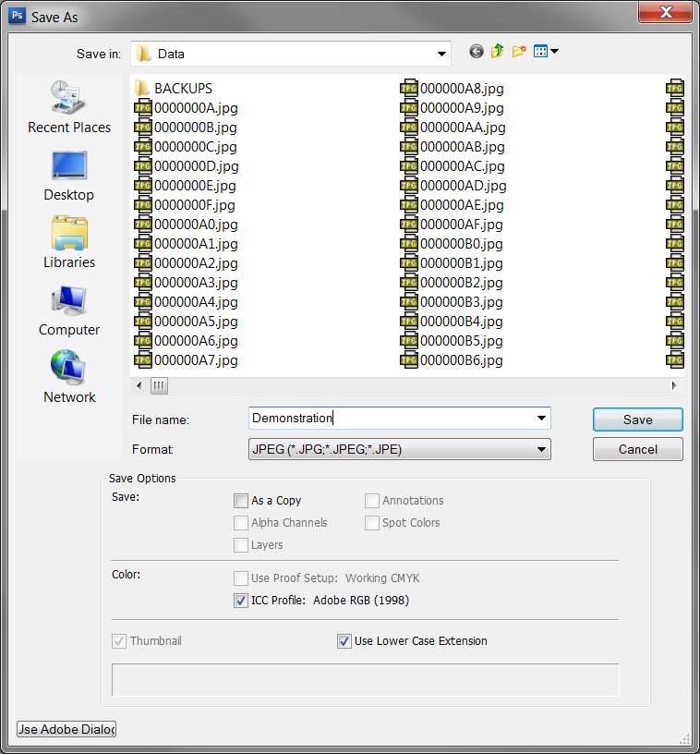This screenshot has height=754, width=700.
Task: Enable the As a Copy checkbox
Action: click(x=241, y=501)
